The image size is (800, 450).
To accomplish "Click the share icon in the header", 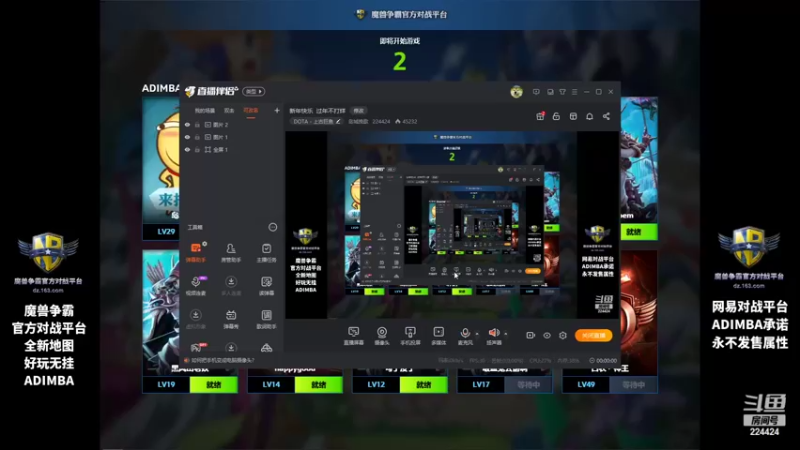I will point(606,116).
